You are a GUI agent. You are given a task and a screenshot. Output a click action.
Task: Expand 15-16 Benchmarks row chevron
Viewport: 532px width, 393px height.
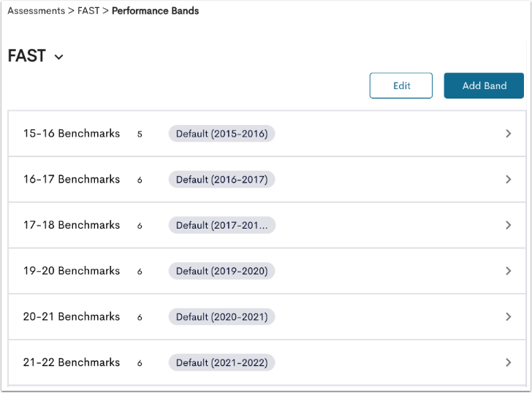[x=509, y=134]
